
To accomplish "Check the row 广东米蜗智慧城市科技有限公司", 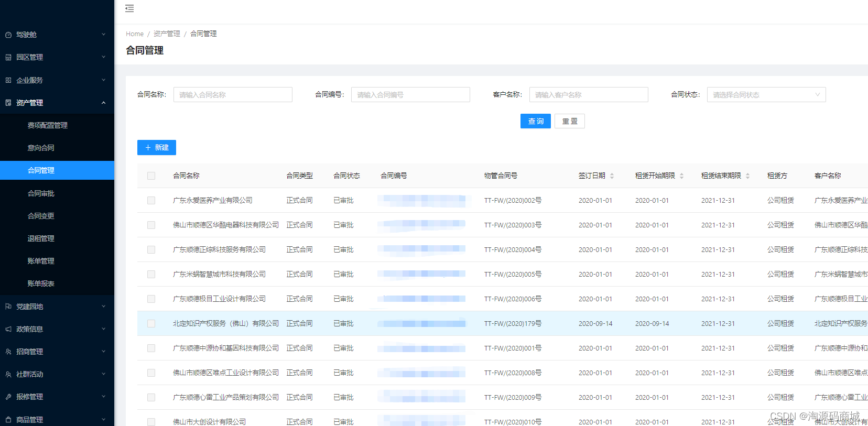I will point(151,274).
